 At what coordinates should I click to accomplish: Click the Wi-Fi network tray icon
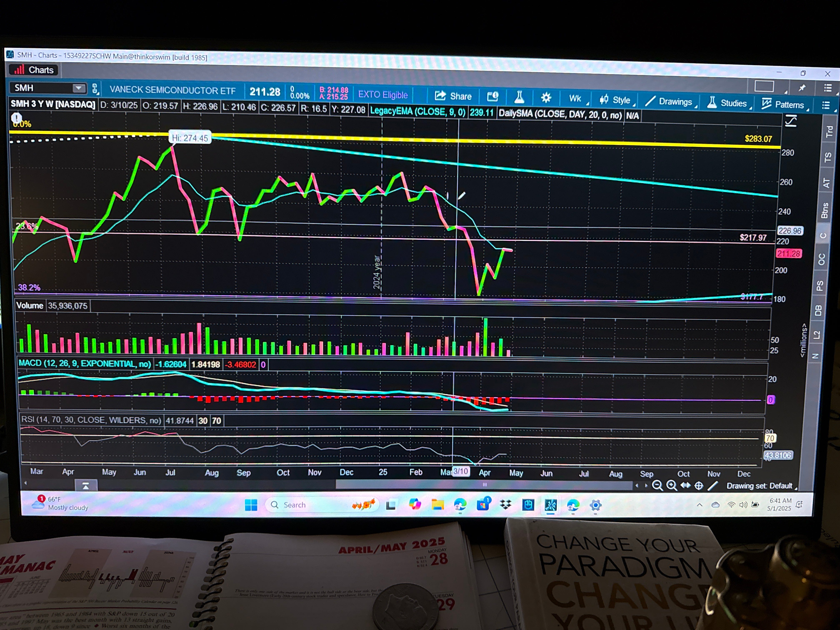pyautogui.click(x=731, y=505)
